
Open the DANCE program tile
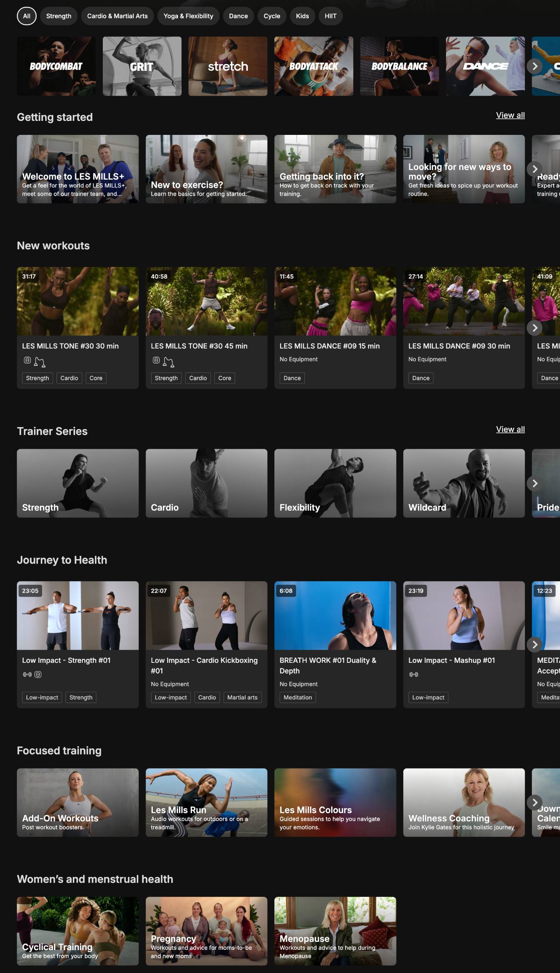(x=486, y=66)
